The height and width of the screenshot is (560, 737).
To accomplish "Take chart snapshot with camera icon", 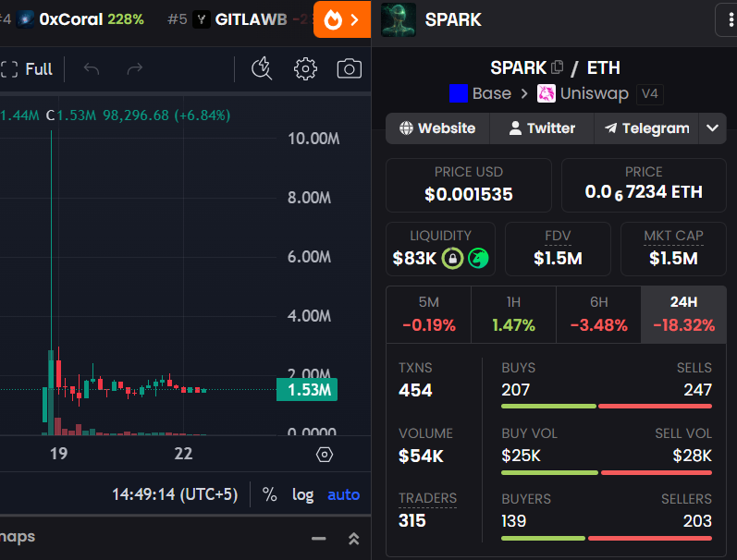I will click(x=350, y=69).
